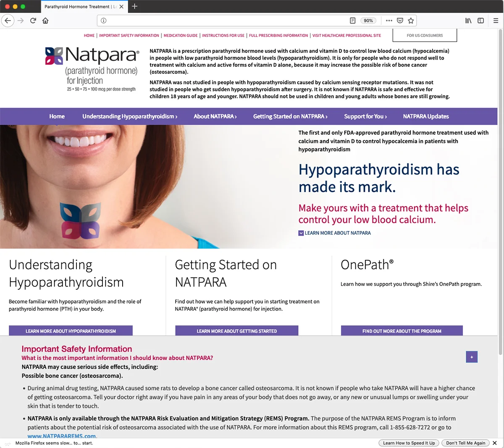The image size is (504, 448).
Task: Select Home in the purple navigation bar
Action: (x=57, y=116)
